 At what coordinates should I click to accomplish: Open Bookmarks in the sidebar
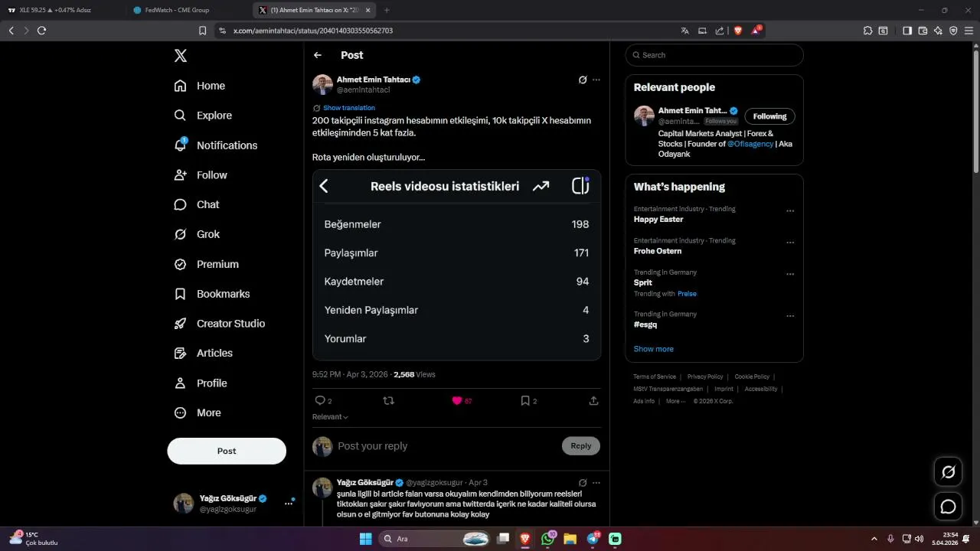[212, 294]
